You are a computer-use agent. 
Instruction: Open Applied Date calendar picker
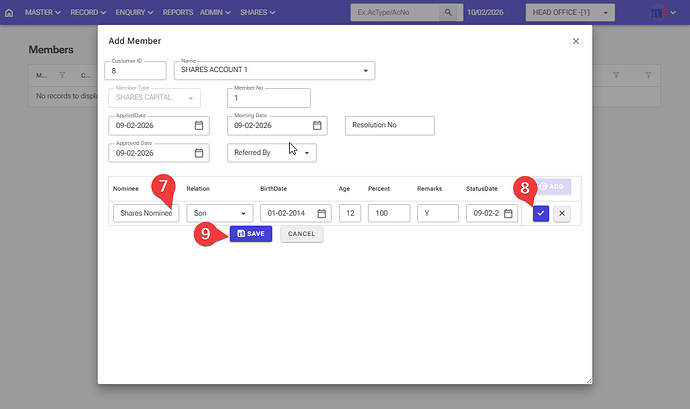point(199,125)
